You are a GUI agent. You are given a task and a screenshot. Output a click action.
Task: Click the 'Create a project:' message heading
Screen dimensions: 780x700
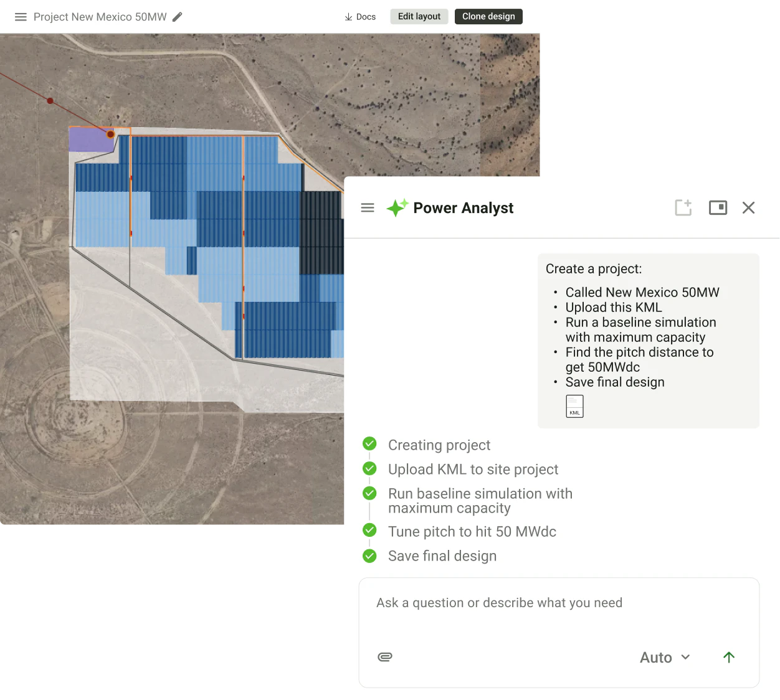[594, 269]
